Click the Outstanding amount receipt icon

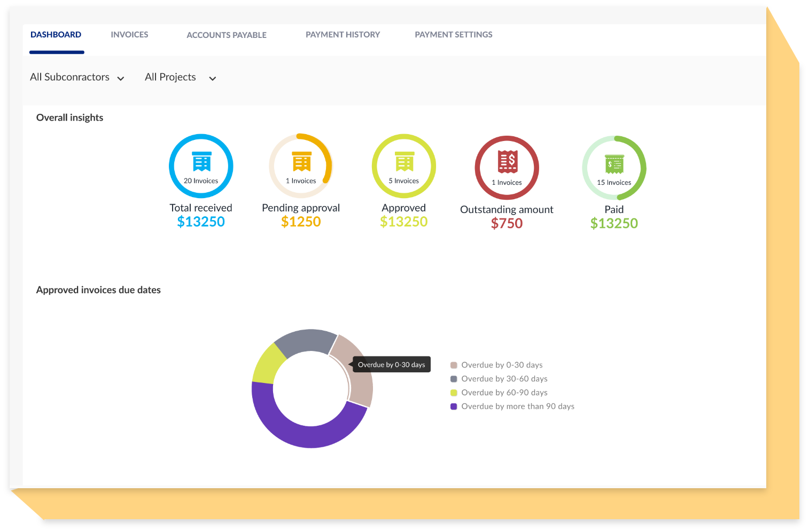pyautogui.click(x=507, y=161)
